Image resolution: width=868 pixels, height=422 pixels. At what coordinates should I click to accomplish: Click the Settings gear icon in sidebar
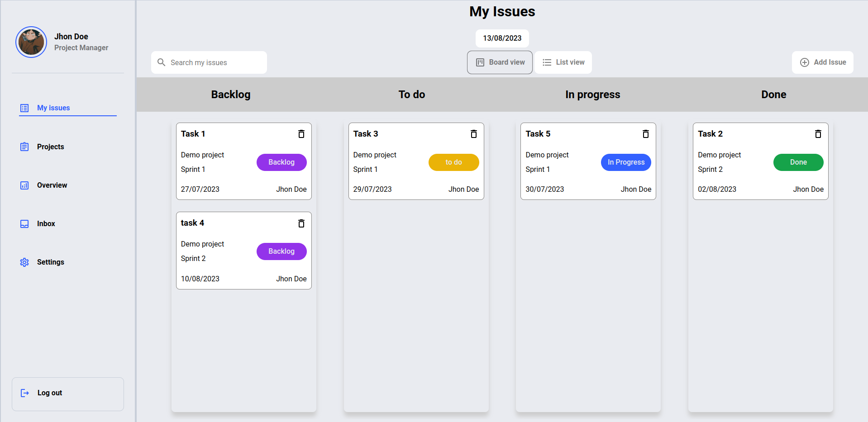point(24,262)
